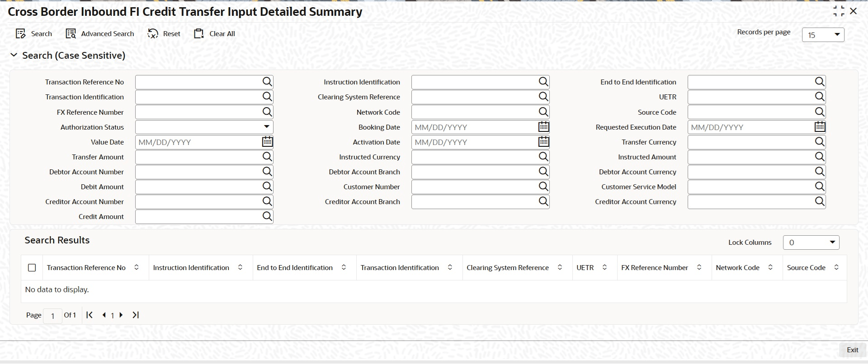Click the Transaction Reference No lookup icon
Screen dimensions: 868x364
[x=267, y=82]
